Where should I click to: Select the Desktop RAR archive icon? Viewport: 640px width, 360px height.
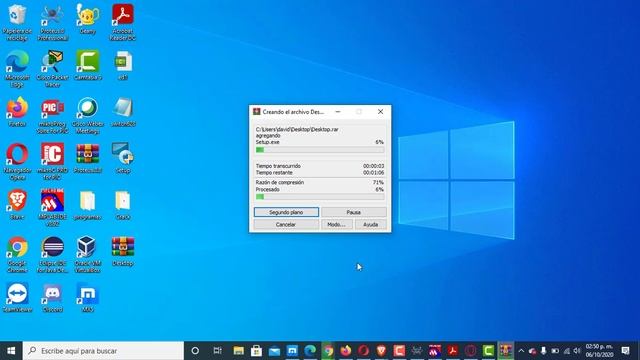122,251
